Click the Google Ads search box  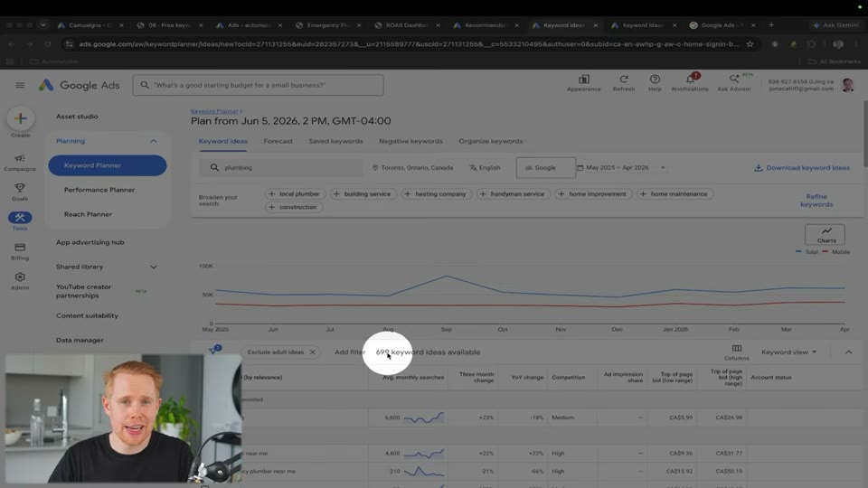click(x=258, y=85)
